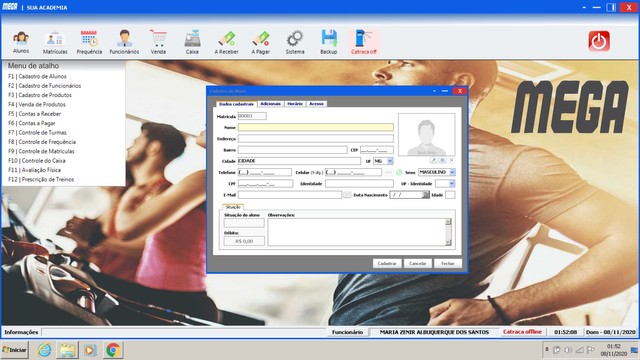
Task: Click the Iniciar start button
Action: [15, 350]
